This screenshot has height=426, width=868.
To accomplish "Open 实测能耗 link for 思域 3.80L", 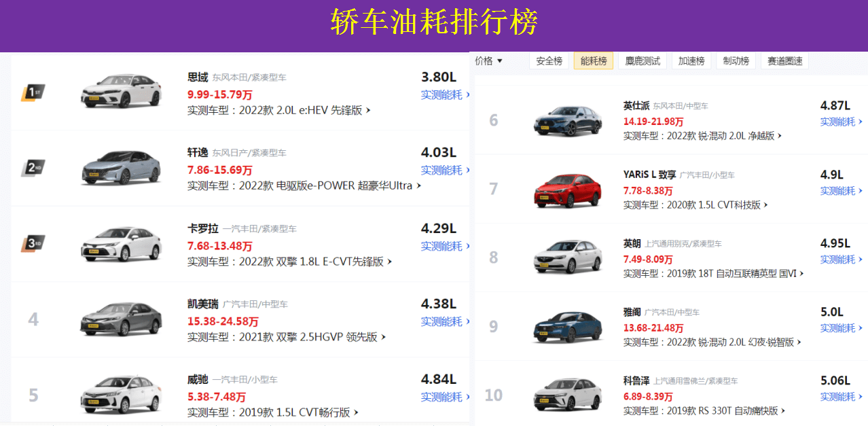I will point(446,95).
